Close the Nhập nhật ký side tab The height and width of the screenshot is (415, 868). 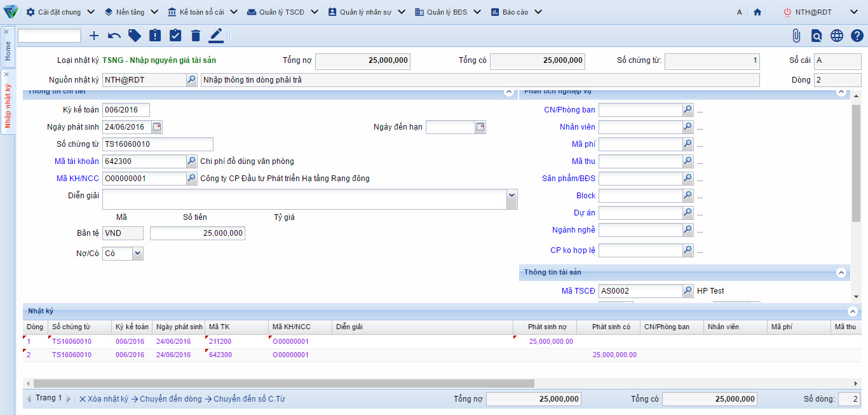click(6, 74)
